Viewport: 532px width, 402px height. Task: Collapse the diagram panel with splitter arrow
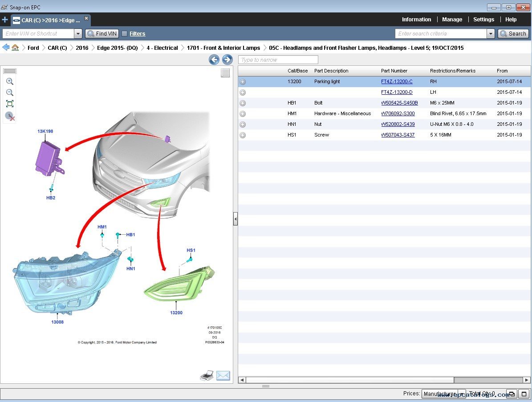(x=236, y=219)
